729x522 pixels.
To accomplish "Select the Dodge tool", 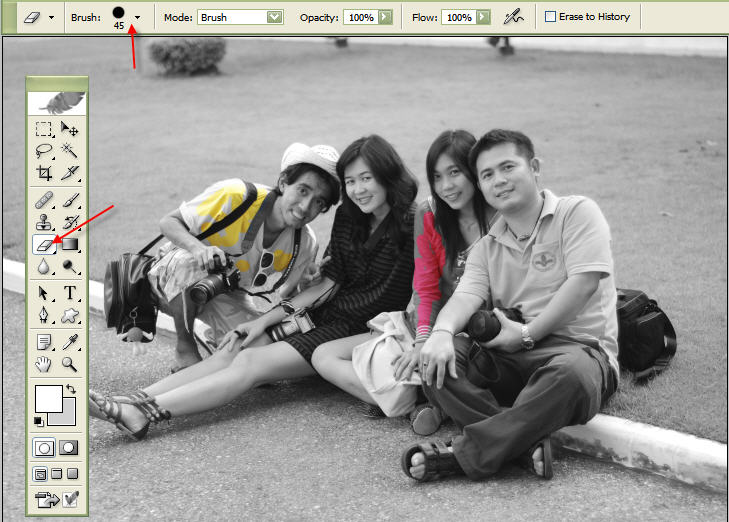I will coord(70,266).
